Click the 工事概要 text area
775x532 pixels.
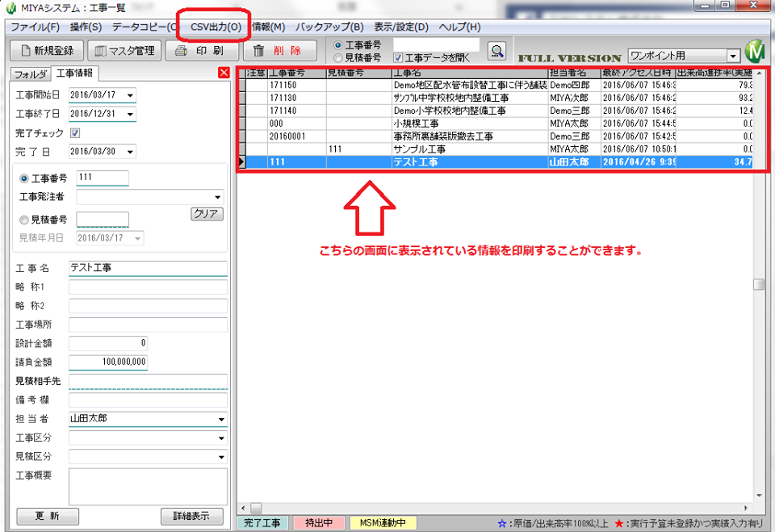pos(148,487)
